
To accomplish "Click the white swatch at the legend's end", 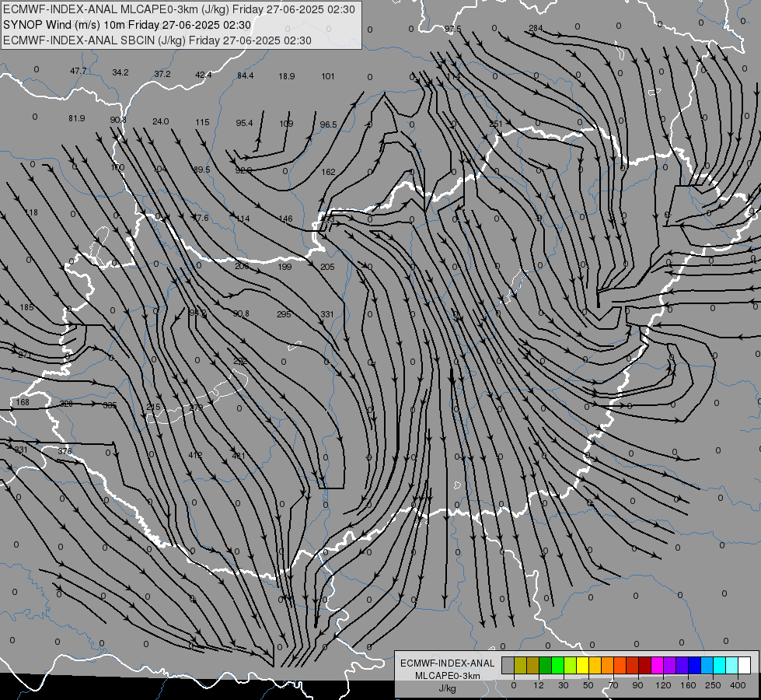I will pos(745,665).
